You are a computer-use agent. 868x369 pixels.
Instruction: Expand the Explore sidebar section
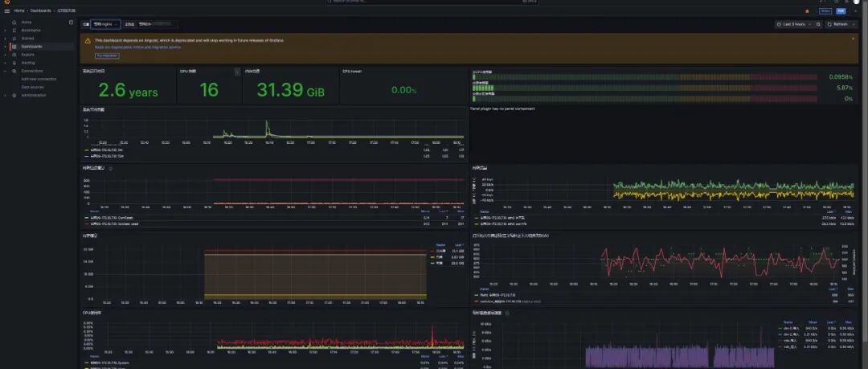click(6, 55)
